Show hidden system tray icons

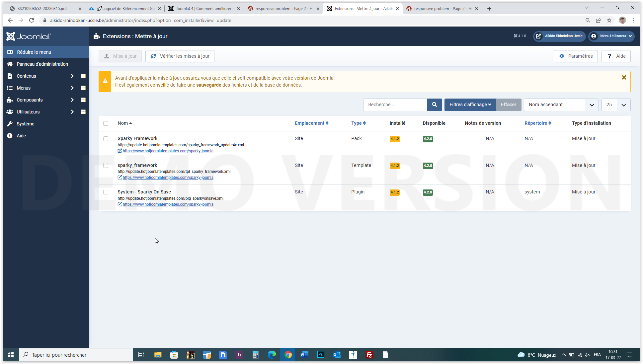[563, 355]
